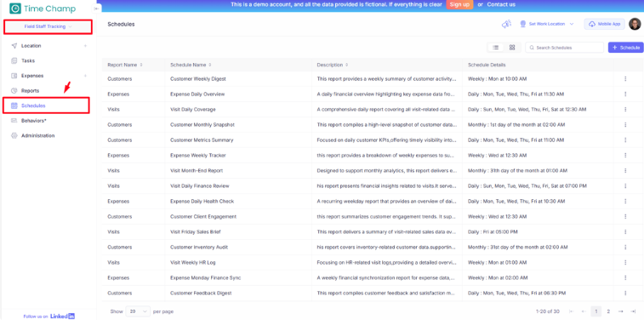The image size is (644, 325).
Task: Open the actions menu for Visit Month-End Report
Action: [625, 170]
